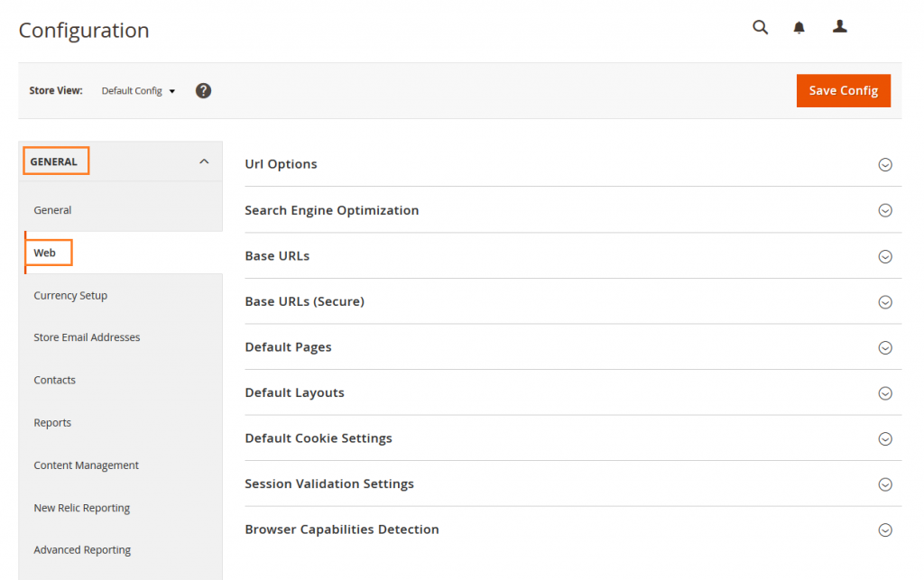Select Store Email Addresses in the sidebar

tap(87, 337)
